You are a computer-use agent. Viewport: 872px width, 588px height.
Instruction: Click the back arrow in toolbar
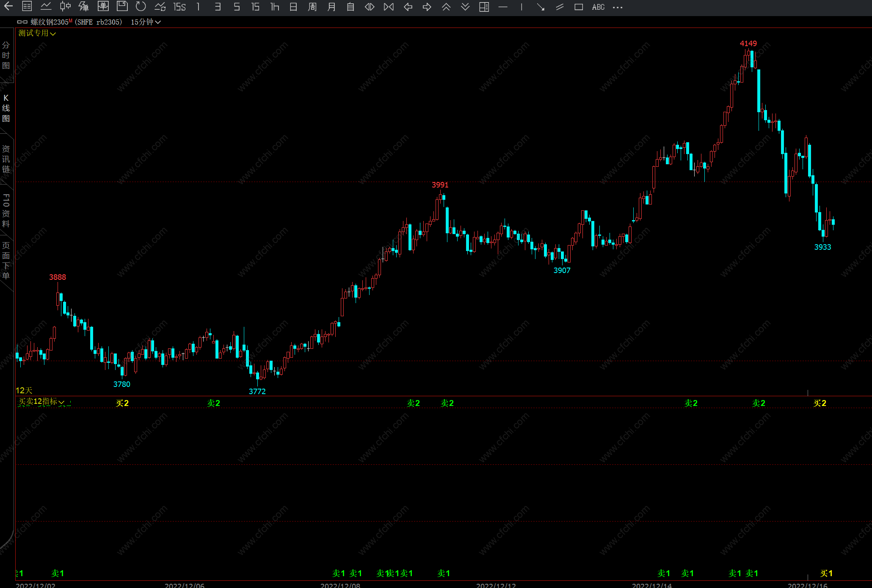[x=8, y=6]
